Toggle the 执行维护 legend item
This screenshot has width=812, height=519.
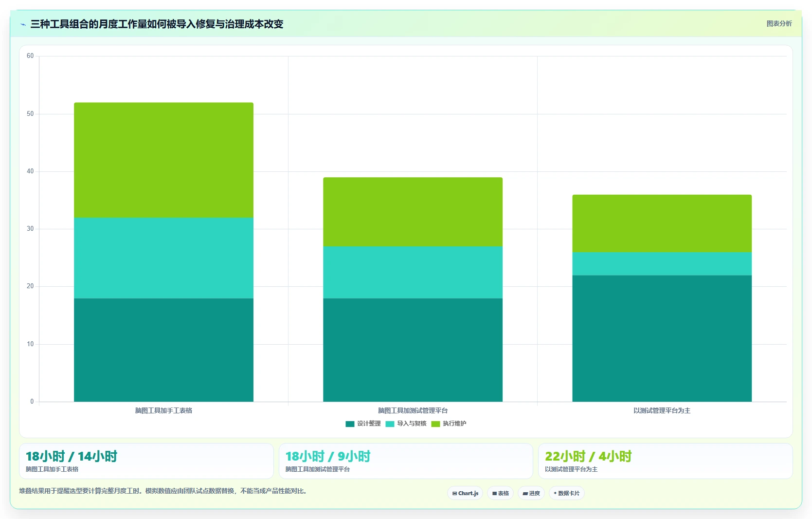point(449,424)
